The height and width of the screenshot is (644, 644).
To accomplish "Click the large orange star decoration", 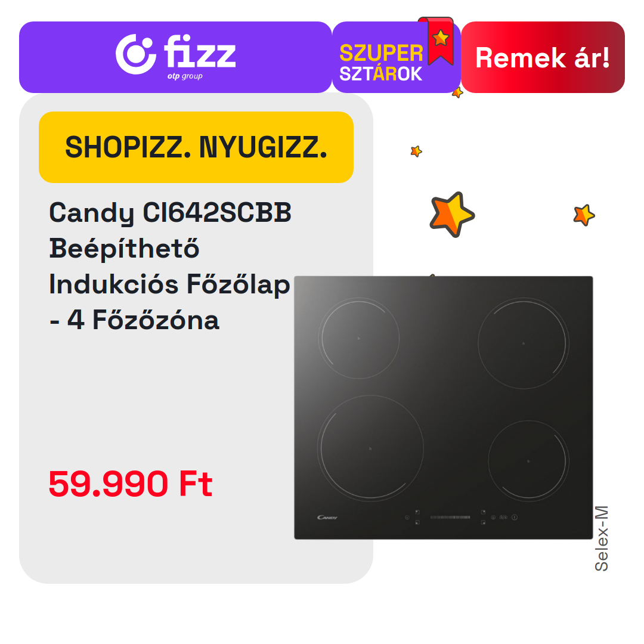I will pos(452,214).
